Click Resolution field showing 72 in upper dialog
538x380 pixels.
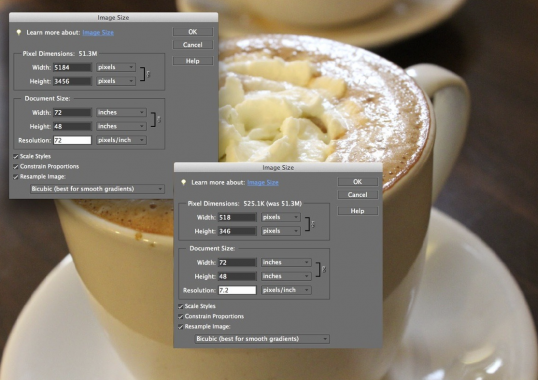[72, 140]
